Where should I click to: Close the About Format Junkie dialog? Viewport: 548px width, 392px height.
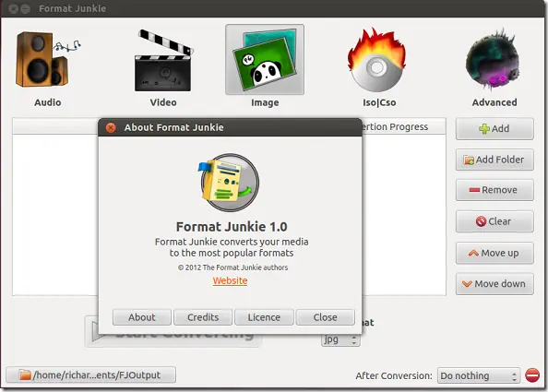click(x=326, y=317)
